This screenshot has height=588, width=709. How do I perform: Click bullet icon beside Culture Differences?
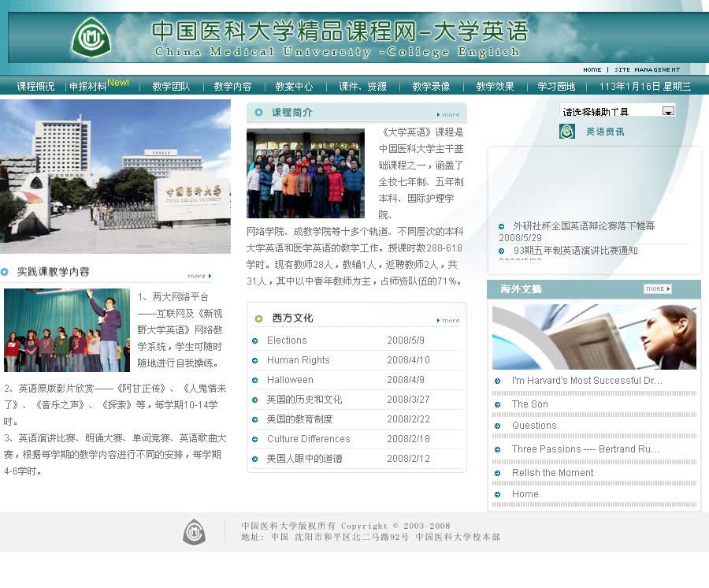[x=255, y=439]
